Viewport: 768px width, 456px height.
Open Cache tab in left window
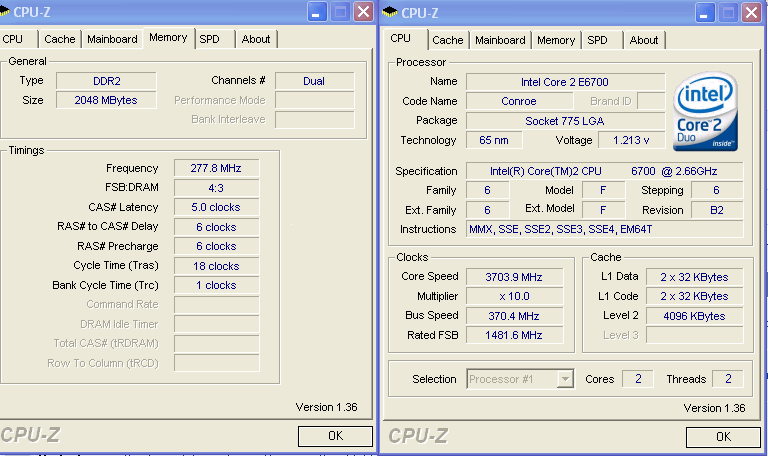pyautogui.click(x=60, y=39)
